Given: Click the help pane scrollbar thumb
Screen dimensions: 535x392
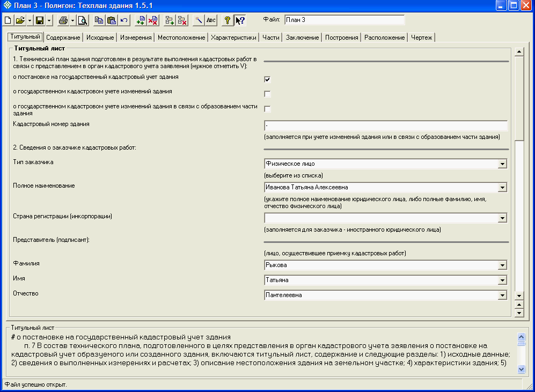Looking at the screenshot, I should click(x=522, y=344).
